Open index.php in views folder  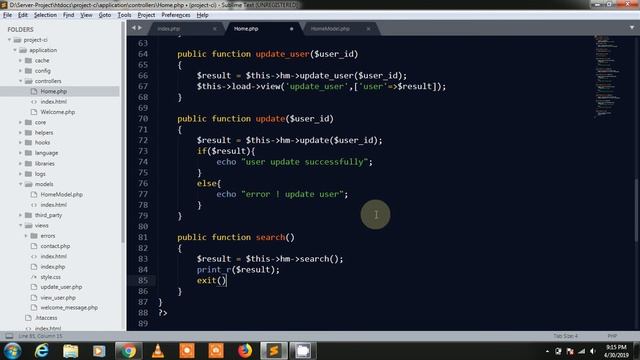pos(53,267)
